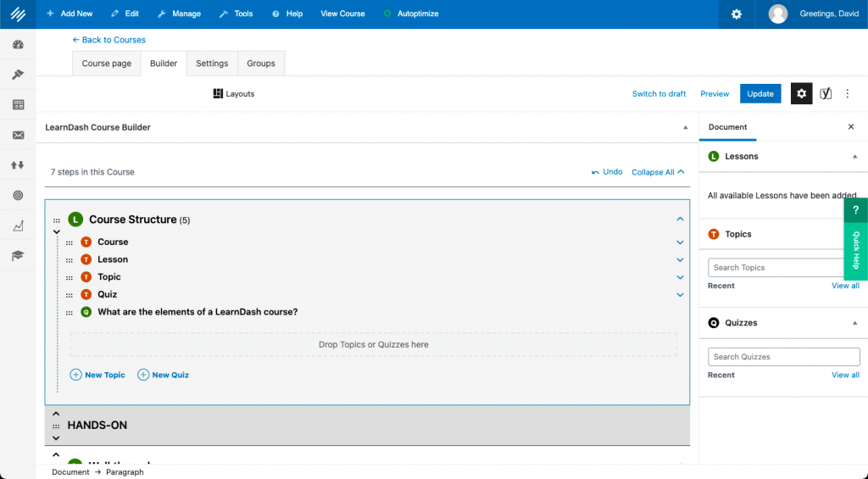The width and height of the screenshot is (868, 479).
Task: Open the dashboard gauge icon in sidebar
Action: (18, 45)
